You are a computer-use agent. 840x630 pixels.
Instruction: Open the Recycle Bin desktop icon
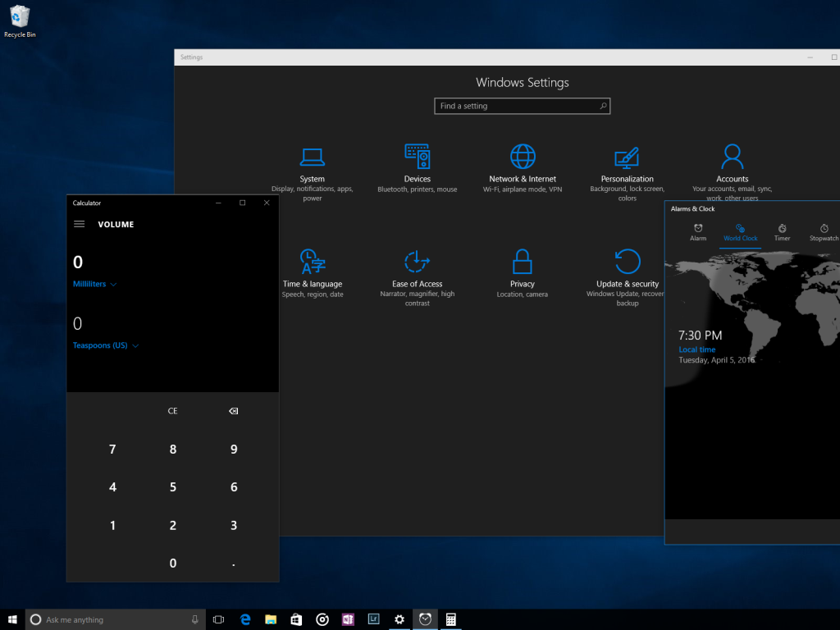pos(20,21)
